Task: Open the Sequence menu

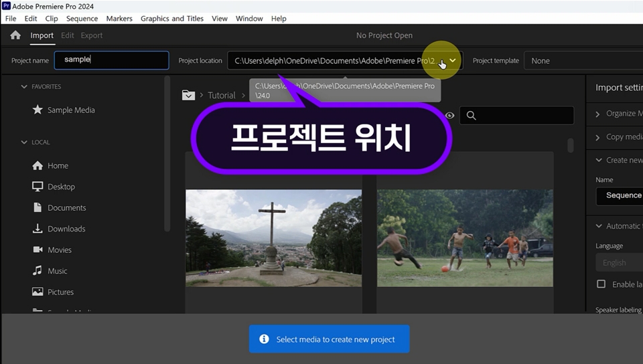Action: [82, 19]
